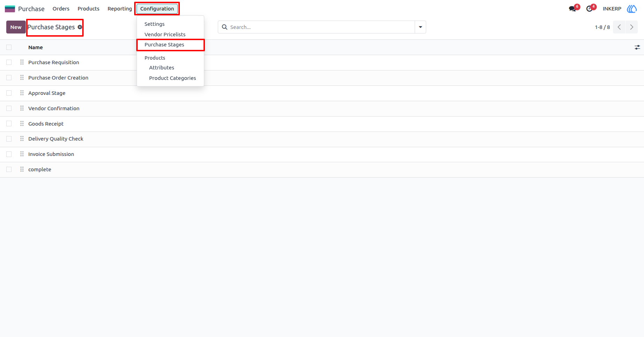Go to previous page arrow
Image resolution: width=644 pixels, height=337 pixels.
click(x=619, y=27)
